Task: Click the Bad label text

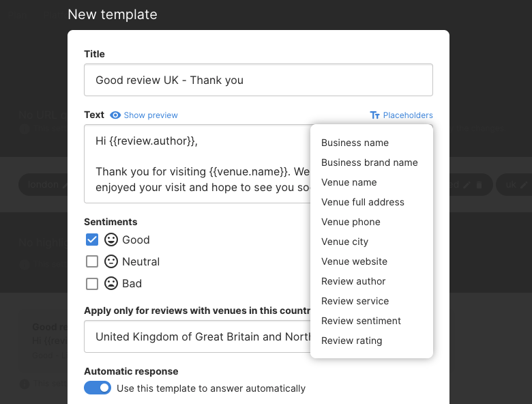Action: [132, 283]
